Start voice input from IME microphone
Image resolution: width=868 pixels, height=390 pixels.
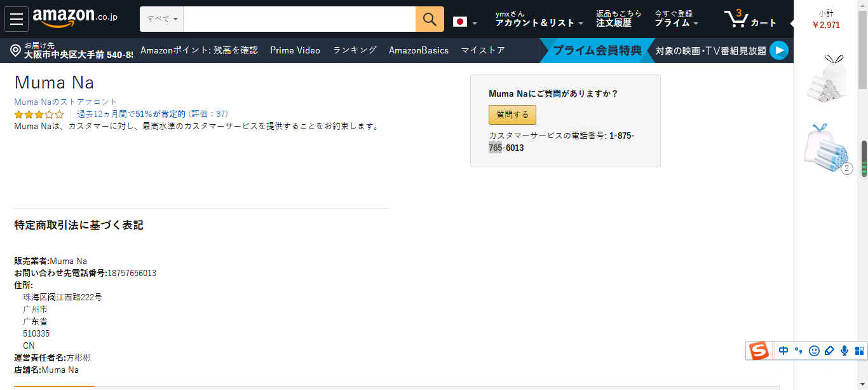[x=844, y=351]
